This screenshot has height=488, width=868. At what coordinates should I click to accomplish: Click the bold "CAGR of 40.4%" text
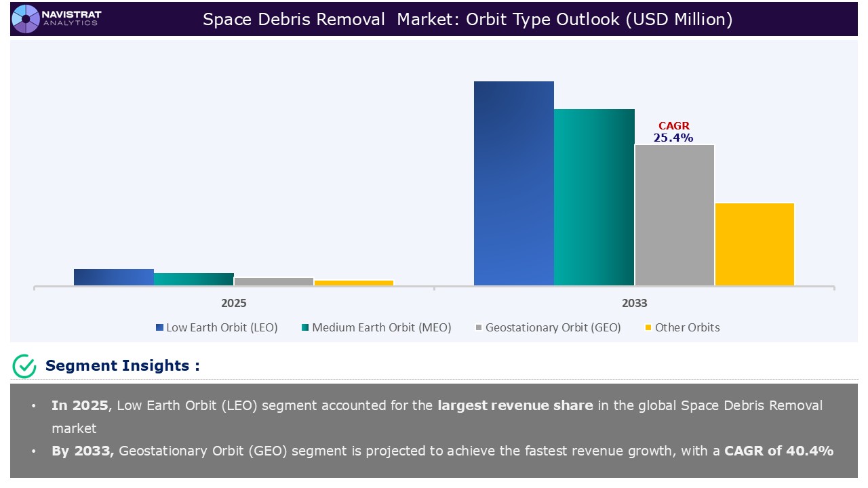point(779,451)
